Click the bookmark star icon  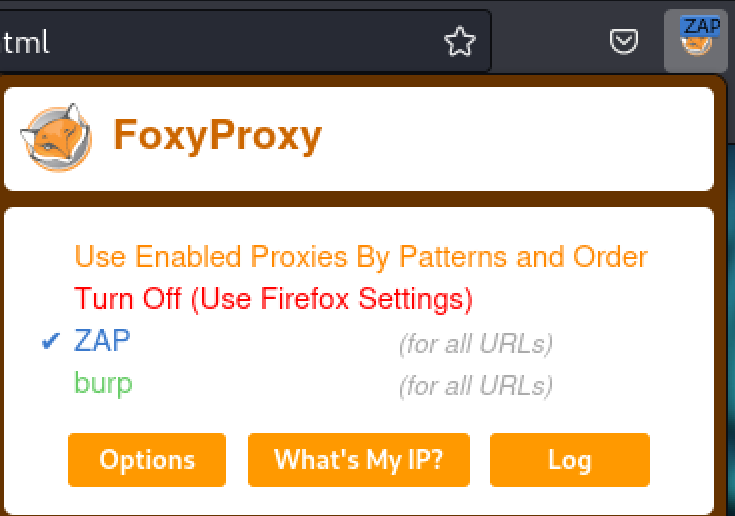click(x=459, y=41)
